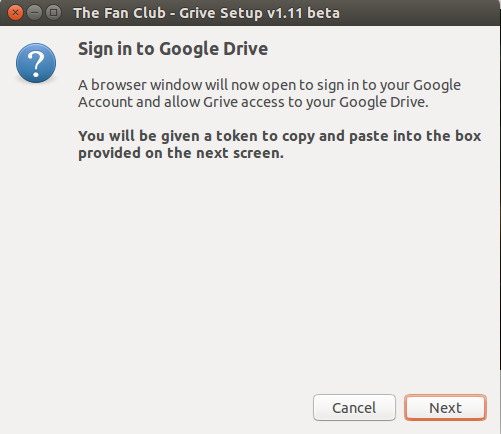Image resolution: width=501 pixels, height=434 pixels.
Task: Maximize the Grive Setup window
Action: (x=53, y=13)
